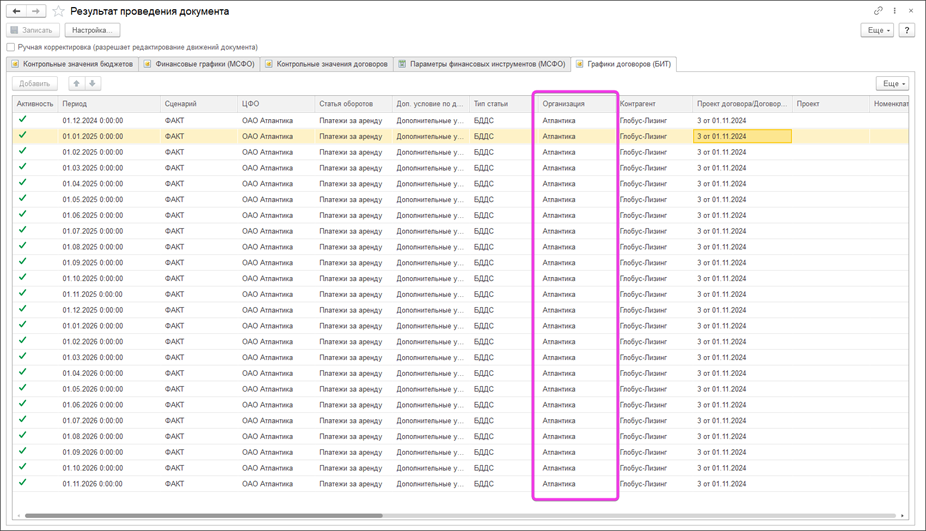926x531 pixels.
Task: Switch to Финансовые графики (МСФО) tab
Action: click(199, 64)
